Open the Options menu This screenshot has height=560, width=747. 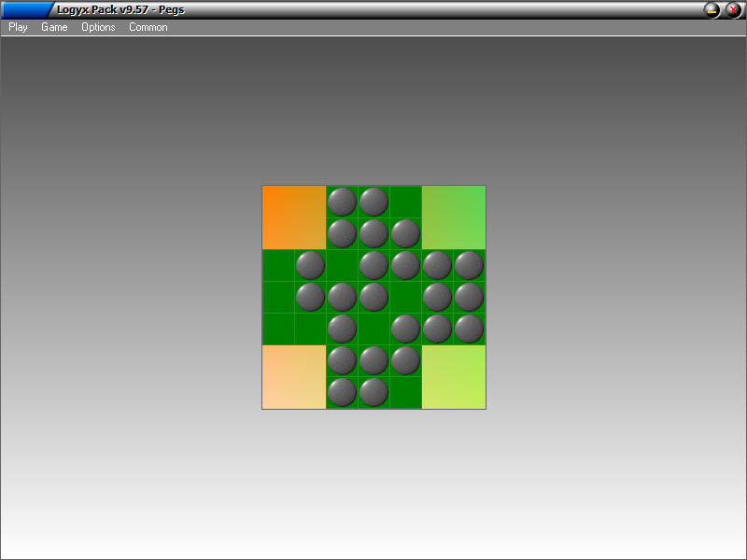tap(98, 27)
